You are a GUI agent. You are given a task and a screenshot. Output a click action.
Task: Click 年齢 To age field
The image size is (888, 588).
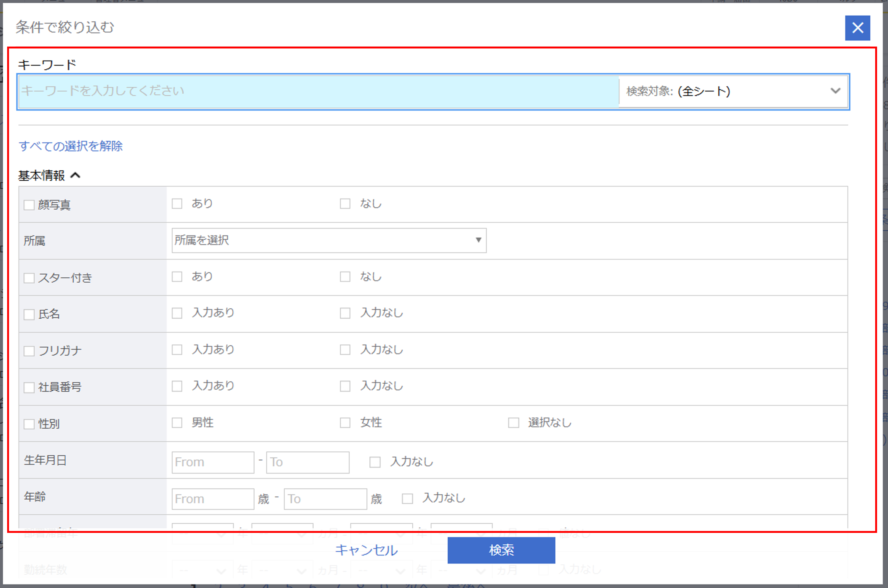coord(325,499)
